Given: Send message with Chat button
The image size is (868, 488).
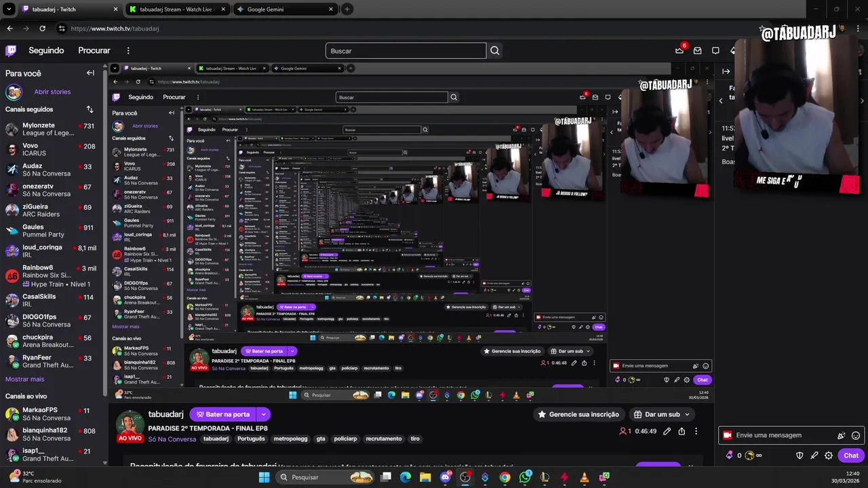Looking at the screenshot, I should click(x=851, y=455).
